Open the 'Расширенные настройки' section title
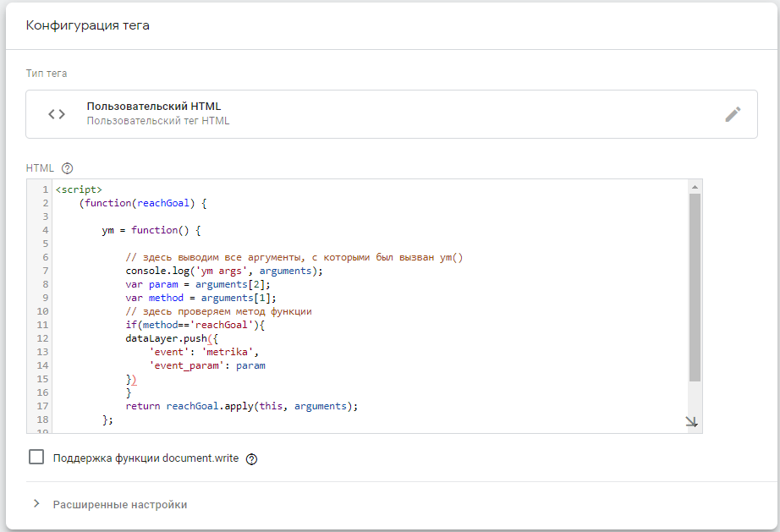The image size is (780, 532). click(x=120, y=505)
